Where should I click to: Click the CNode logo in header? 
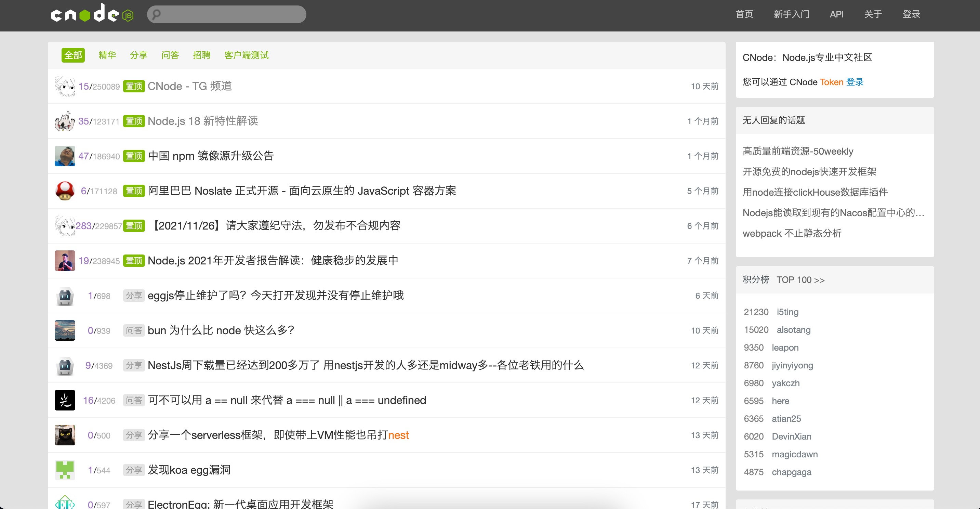[92, 14]
